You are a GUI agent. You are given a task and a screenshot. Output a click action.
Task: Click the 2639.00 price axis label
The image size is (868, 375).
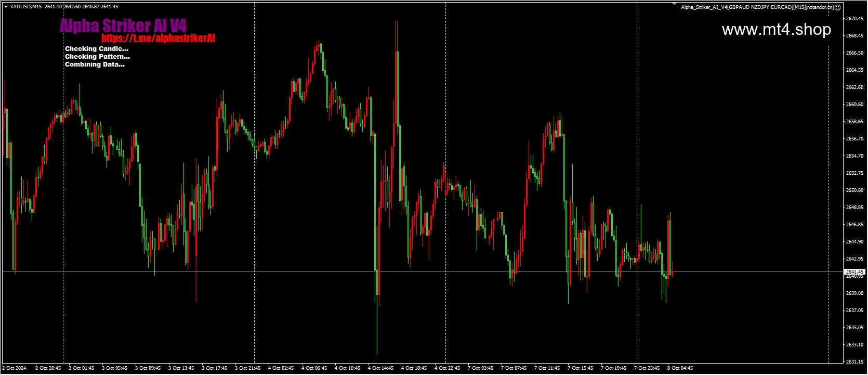coord(854,293)
